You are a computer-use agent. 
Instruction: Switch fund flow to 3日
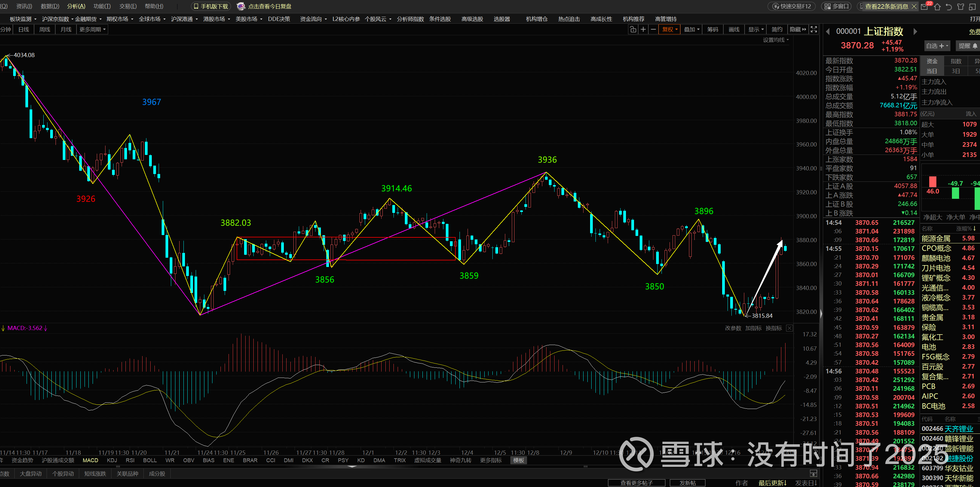pyautogui.click(x=956, y=71)
